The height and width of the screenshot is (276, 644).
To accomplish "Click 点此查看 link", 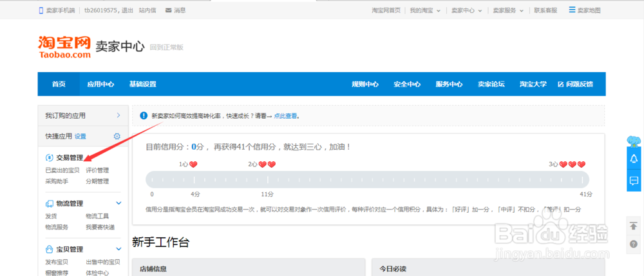I will point(285,116).
